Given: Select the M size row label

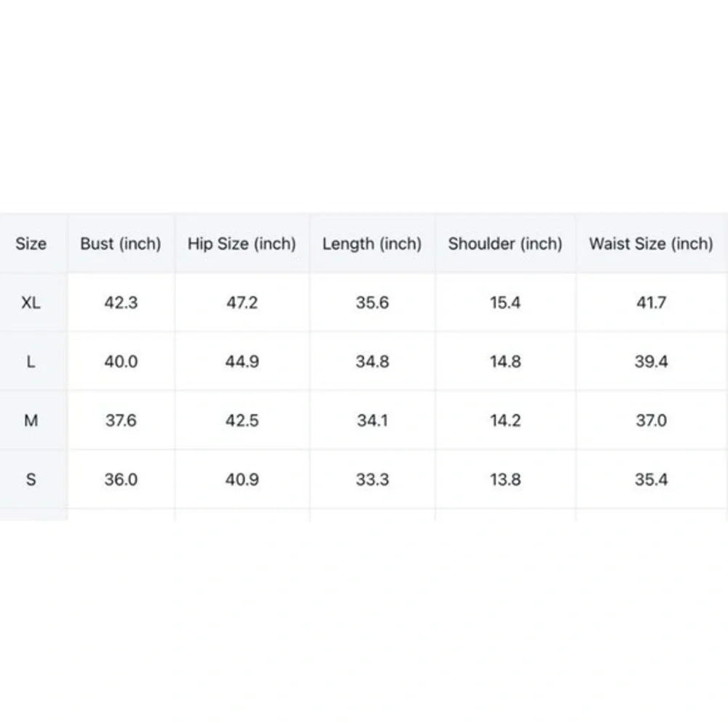Looking at the screenshot, I should [x=31, y=421].
